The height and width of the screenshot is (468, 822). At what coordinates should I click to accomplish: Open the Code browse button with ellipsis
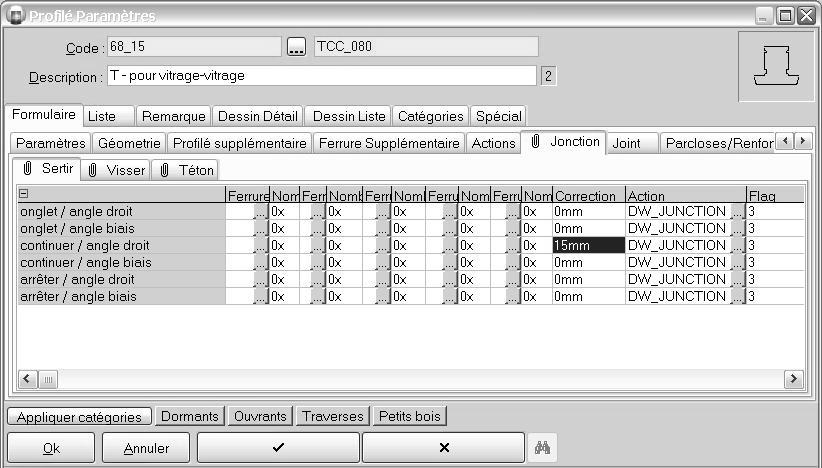[296, 47]
